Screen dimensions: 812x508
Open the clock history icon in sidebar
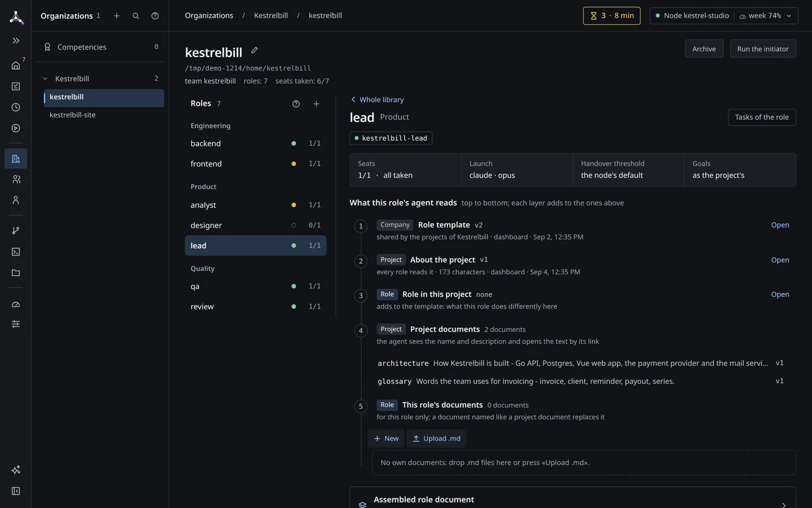16,107
